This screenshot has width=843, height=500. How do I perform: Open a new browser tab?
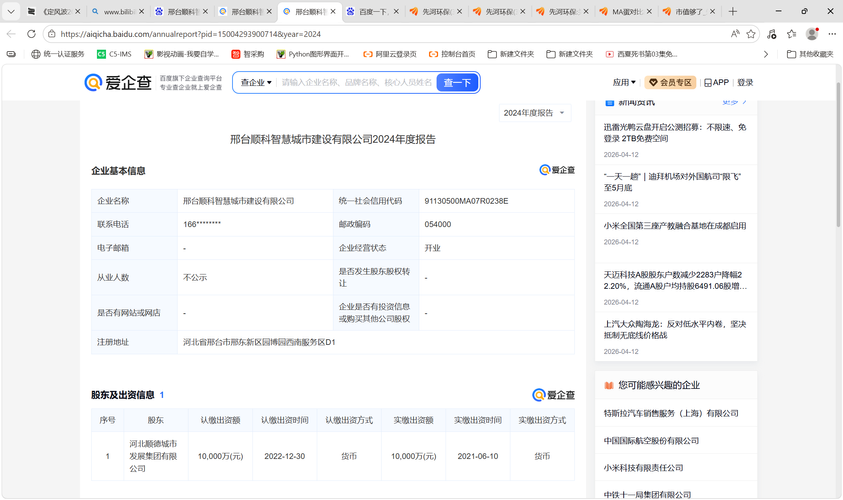pyautogui.click(x=732, y=11)
